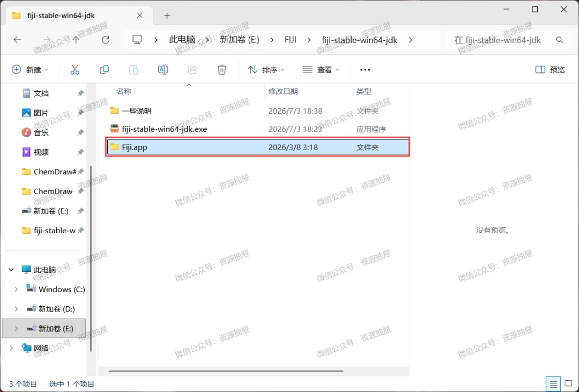Switch to details view icon in status bar
The height and width of the screenshot is (392, 579).
tap(553, 384)
